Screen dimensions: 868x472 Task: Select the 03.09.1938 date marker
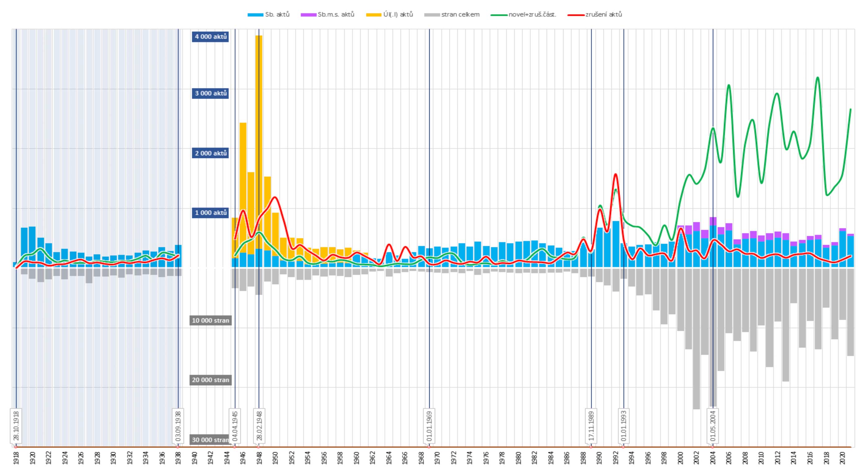click(178, 426)
